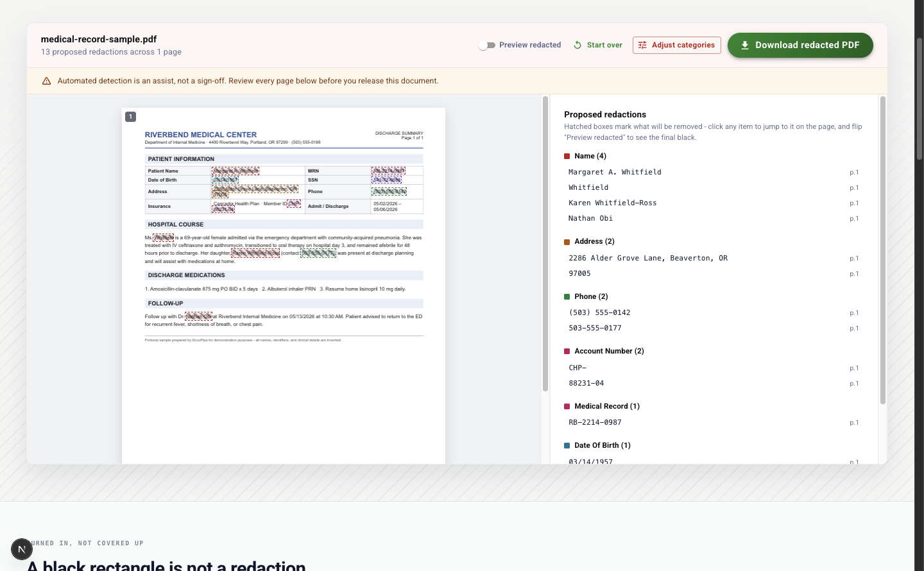
Task: Click the hatched SSN redaction box
Action: 386,180
